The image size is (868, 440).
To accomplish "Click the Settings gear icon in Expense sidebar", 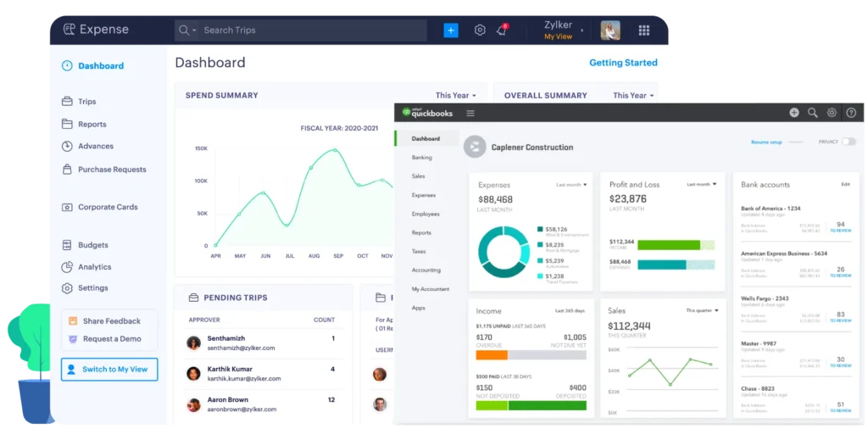I will [67, 288].
